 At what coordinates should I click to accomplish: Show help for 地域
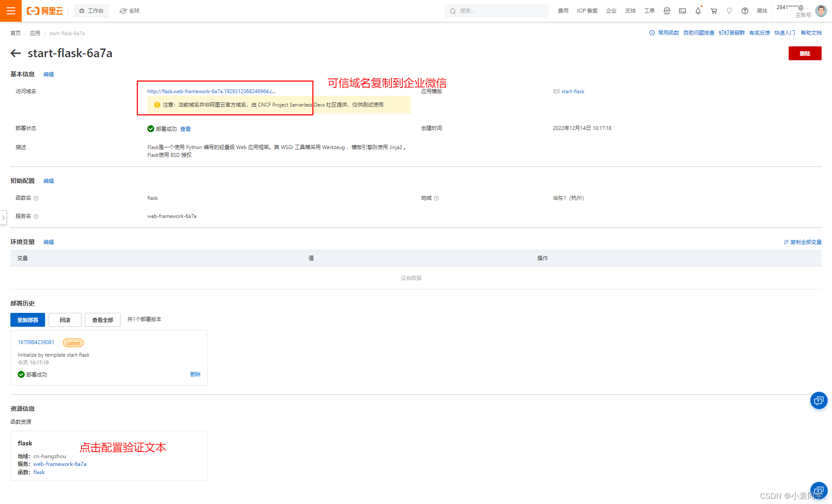coord(436,198)
